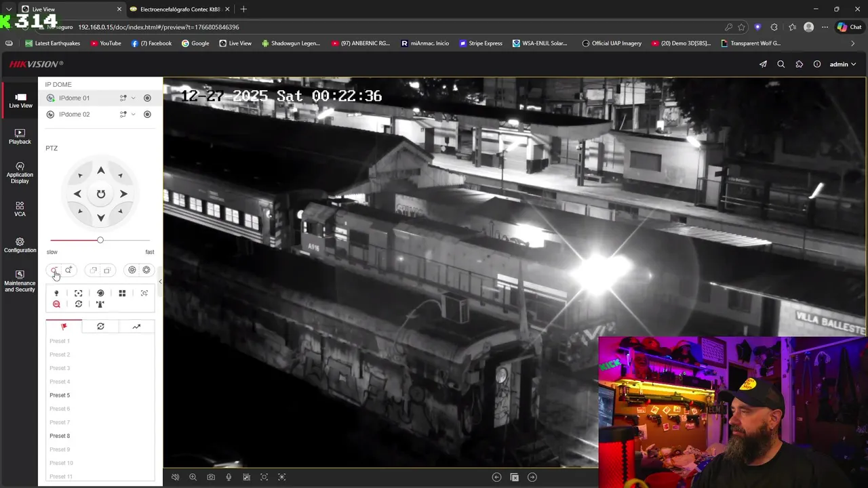Collapse the left PTZ panel arrow

click(160, 281)
